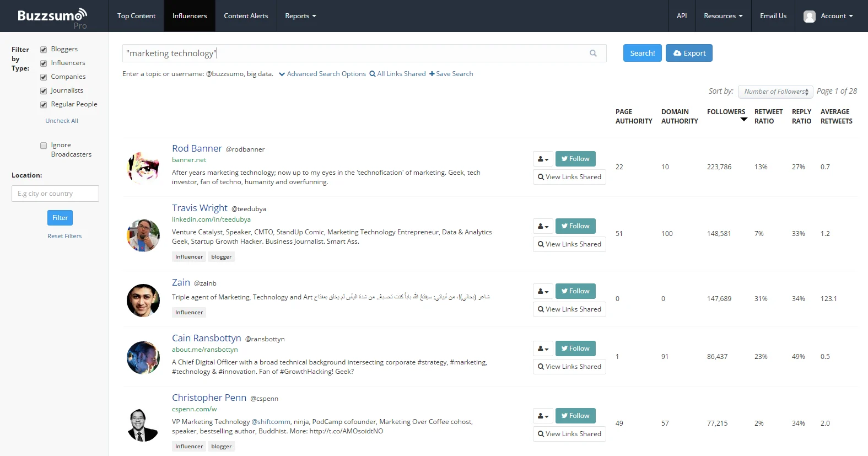The image size is (868, 456).
Task: Click the blue Filter button
Action: pos(60,218)
